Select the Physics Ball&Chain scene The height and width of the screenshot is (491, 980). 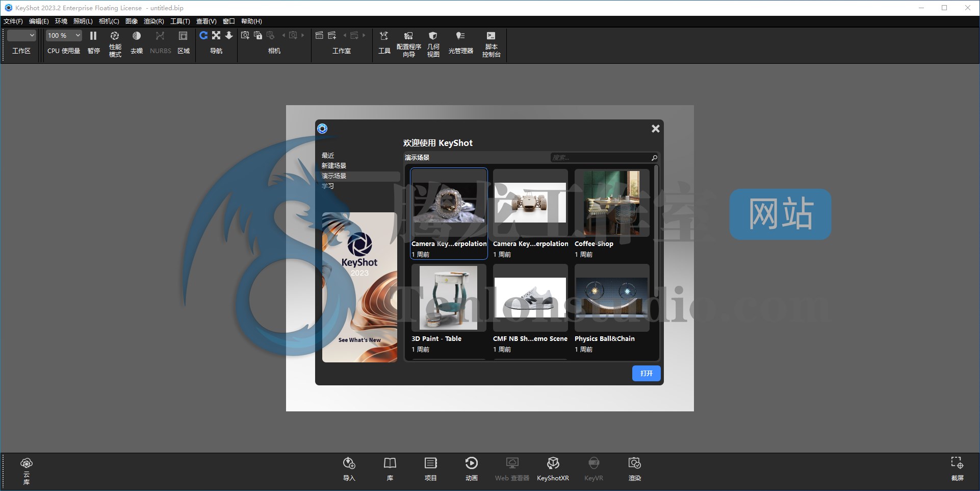tap(612, 309)
